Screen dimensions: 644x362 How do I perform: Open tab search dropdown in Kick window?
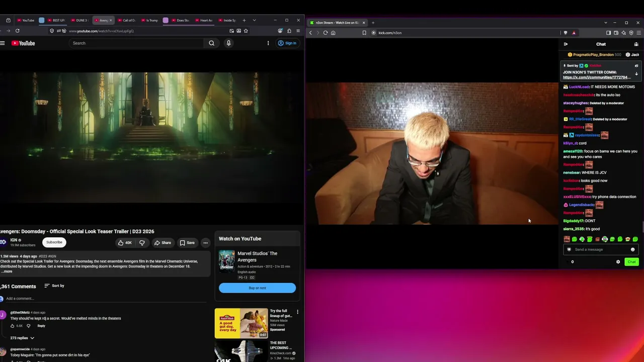(605, 23)
